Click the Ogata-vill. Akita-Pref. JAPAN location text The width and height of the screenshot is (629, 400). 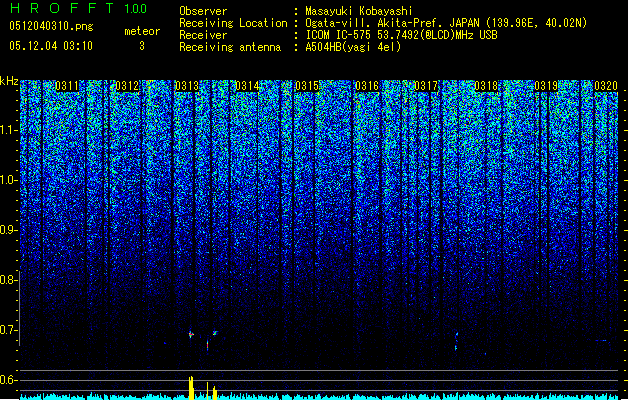pos(446,23)
